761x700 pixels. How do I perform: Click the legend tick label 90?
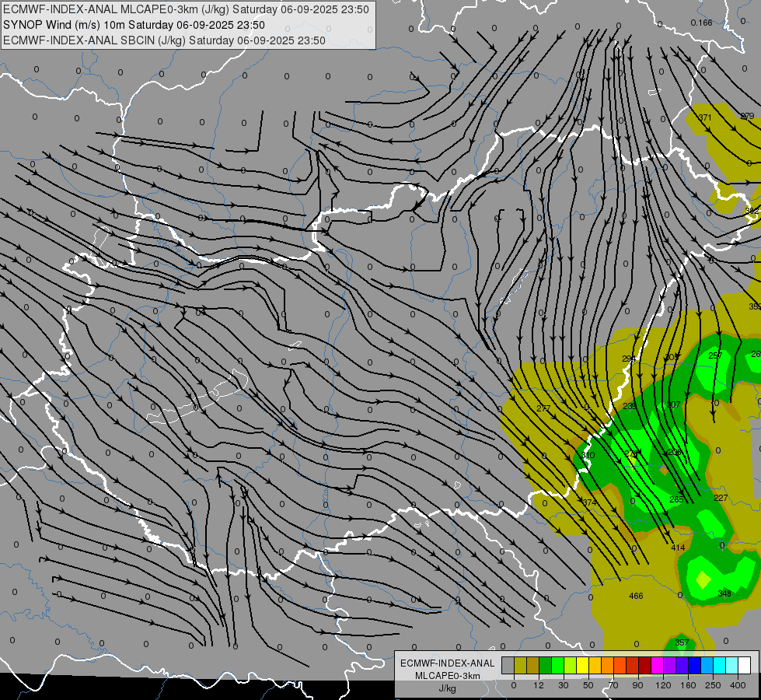coord(637,685)
